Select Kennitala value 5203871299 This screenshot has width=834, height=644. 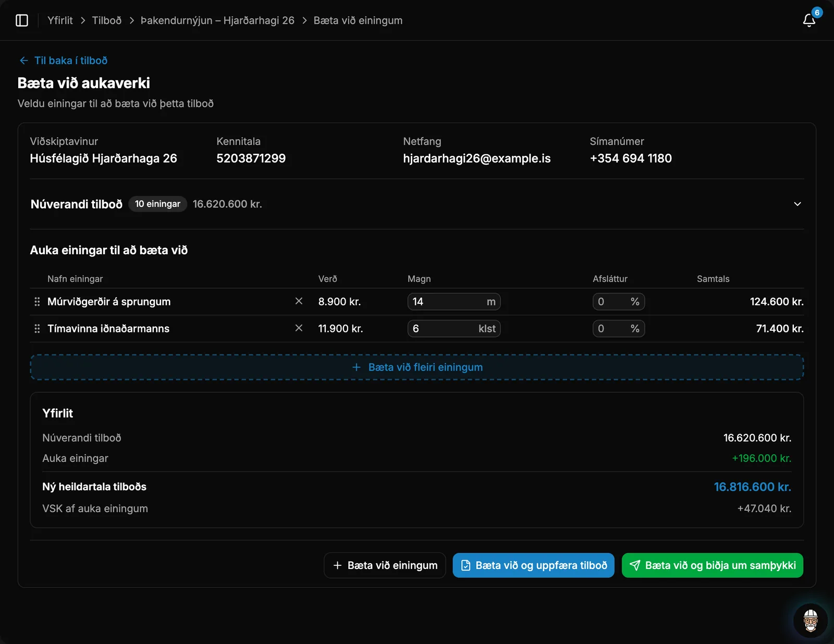click(x=251, y=158)
